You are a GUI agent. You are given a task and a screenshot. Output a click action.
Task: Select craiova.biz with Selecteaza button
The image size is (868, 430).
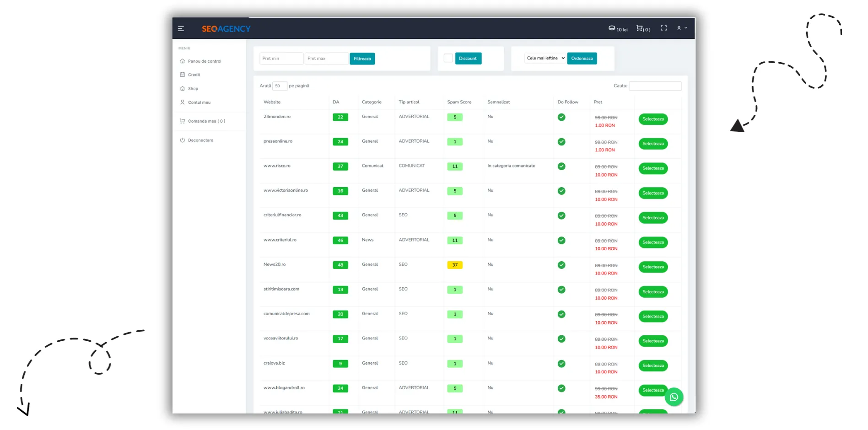click(653, 366)
